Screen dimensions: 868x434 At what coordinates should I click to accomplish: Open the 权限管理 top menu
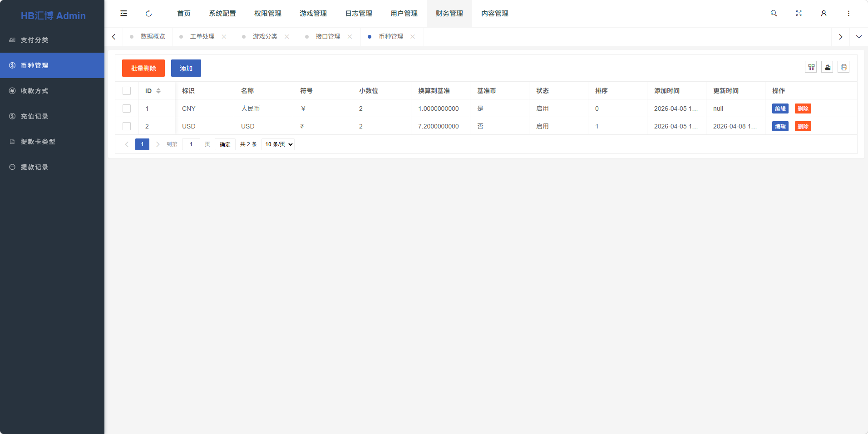[268, 14]
